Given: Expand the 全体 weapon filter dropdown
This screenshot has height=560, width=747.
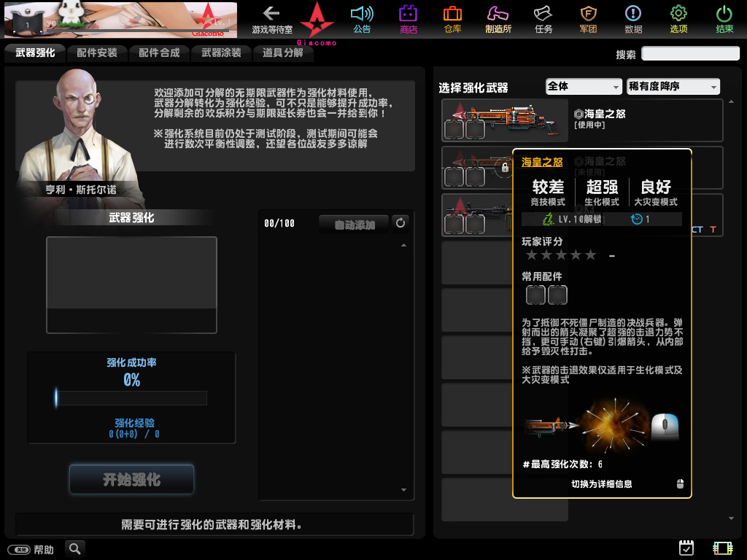Looking at the screenshot, I should [583, 87].
